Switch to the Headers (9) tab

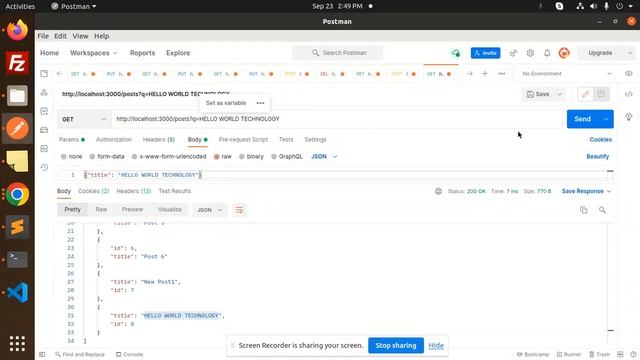(x=159, y=140)
